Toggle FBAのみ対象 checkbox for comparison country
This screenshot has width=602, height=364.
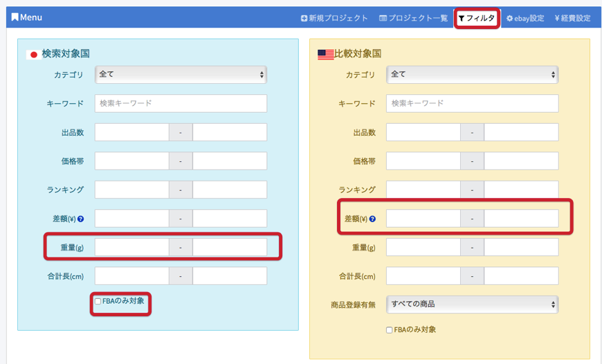pos(390,330)
